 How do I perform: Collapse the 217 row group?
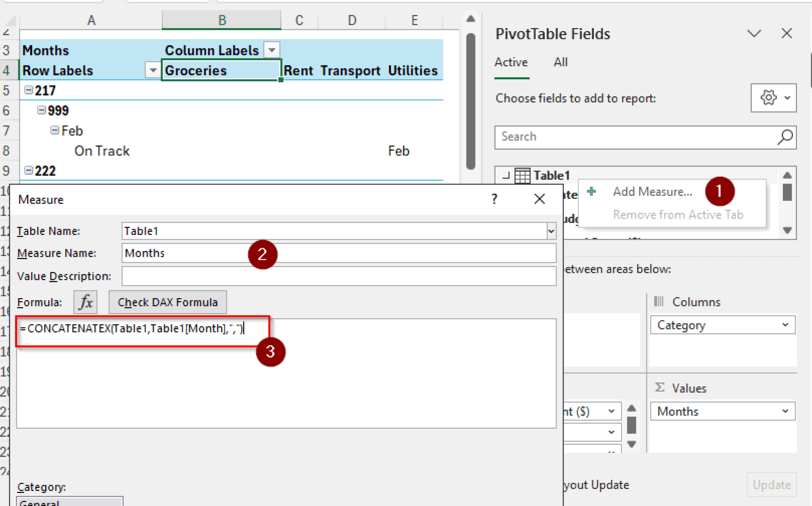coord(29,90)
